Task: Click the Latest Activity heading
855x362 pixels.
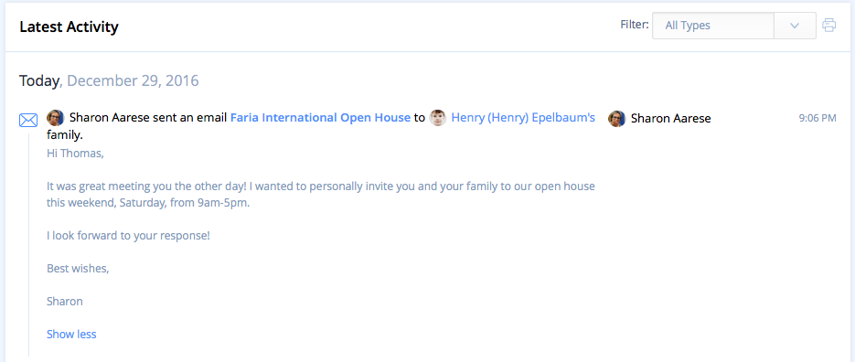Action: pyautogui.click(x=69, y=26)
